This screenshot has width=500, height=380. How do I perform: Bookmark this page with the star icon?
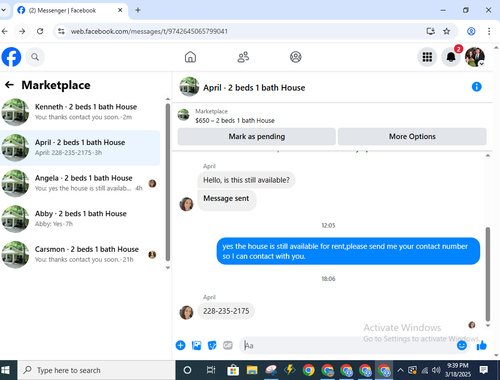point(446,31)
